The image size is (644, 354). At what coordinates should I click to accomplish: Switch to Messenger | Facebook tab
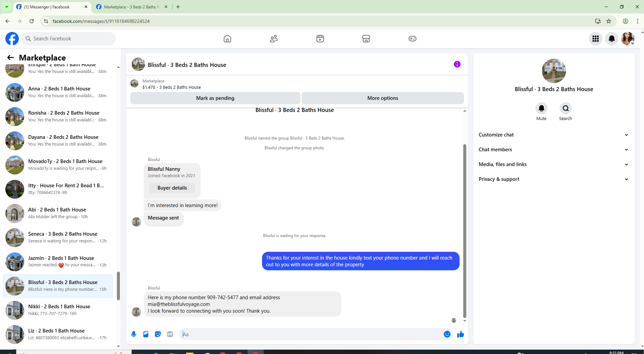click(x=52, y=7)
